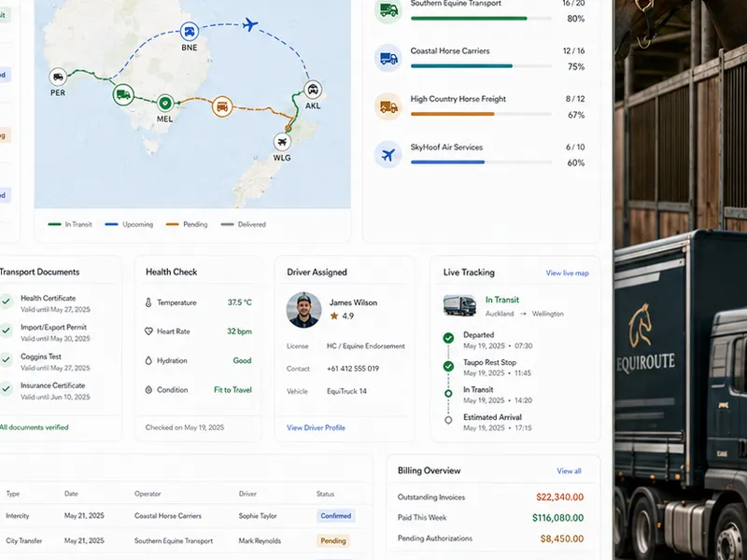Click SkyHoof Air Services plane icon
Screen dimensions: 747x560
click(388, 155)
